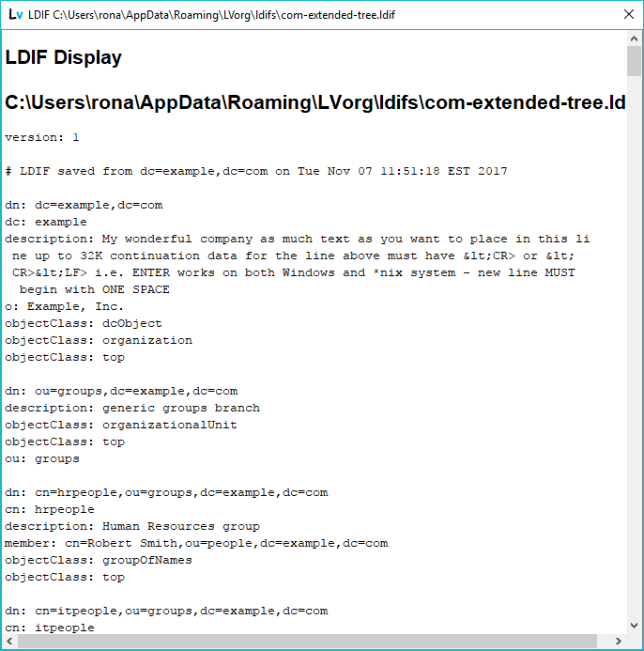Click the "dn: ou=groups,dc=example,dc=com" line
644x651 pixels.
click(x=121, y=391)
